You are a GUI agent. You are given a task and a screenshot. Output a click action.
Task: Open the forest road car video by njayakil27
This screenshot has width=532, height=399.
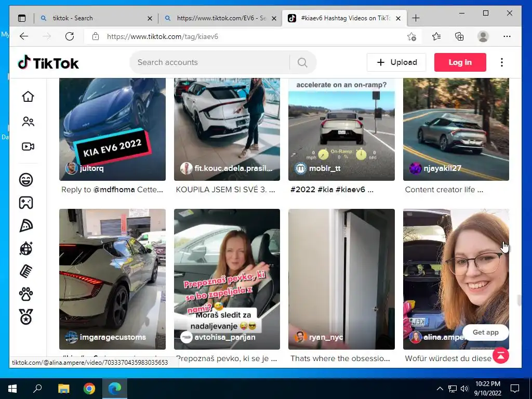[456, 129]
